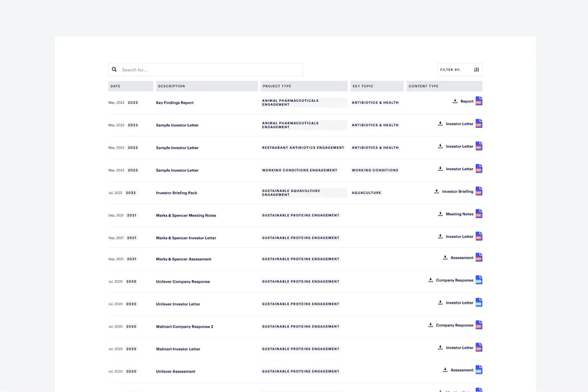This screenshot has height=392, width=588.
Task: Focus the 'Search for...' field
Action: (206, 69)
